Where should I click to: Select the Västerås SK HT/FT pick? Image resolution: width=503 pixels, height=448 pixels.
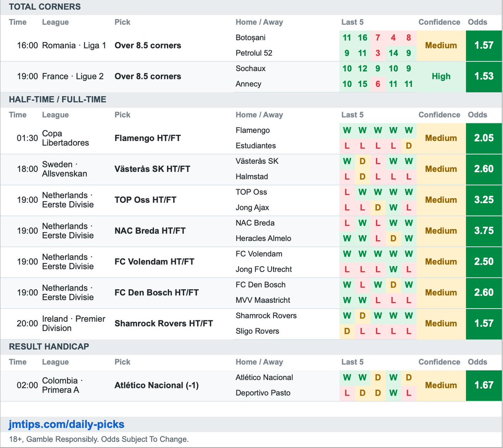point(152,169)
